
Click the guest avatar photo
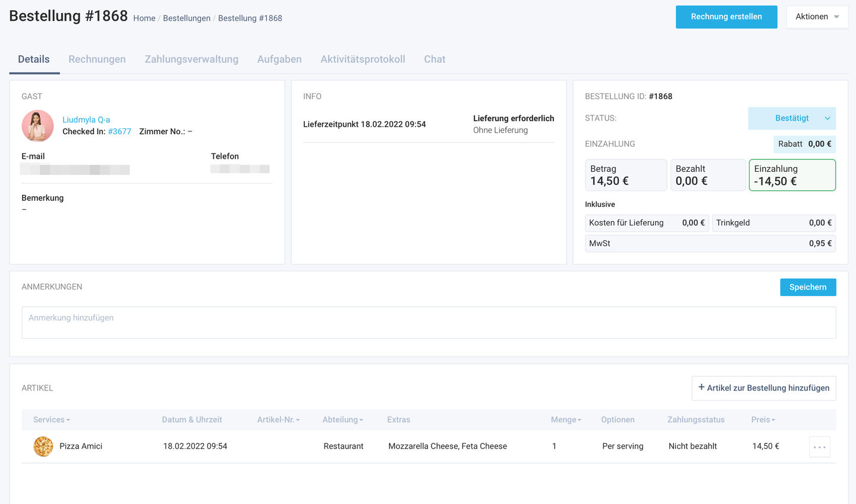pos(37,126)
